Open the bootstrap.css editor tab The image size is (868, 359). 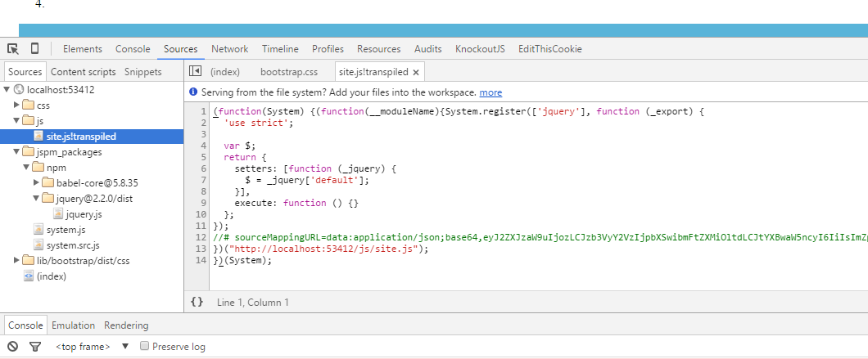[289, 72]
